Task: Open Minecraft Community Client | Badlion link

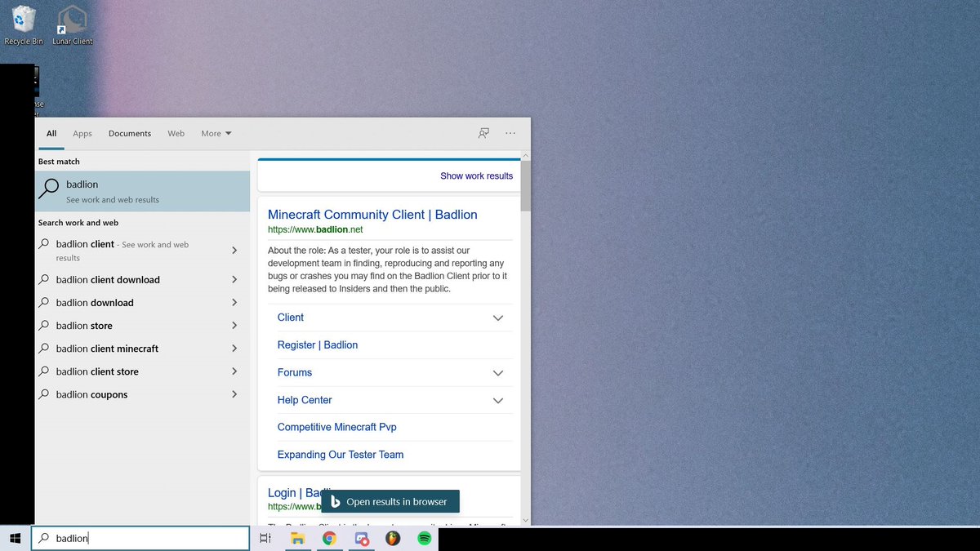Action: tap(372, 215)
